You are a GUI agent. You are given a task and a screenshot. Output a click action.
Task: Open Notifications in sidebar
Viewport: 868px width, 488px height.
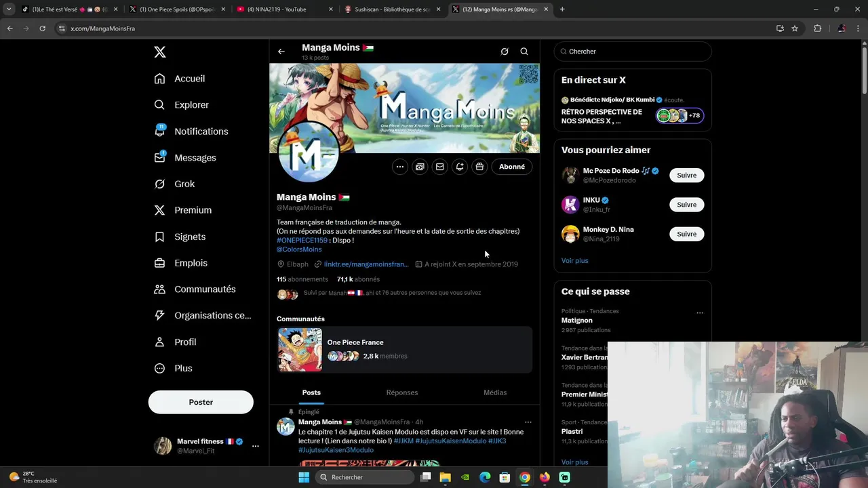point(191,131)
